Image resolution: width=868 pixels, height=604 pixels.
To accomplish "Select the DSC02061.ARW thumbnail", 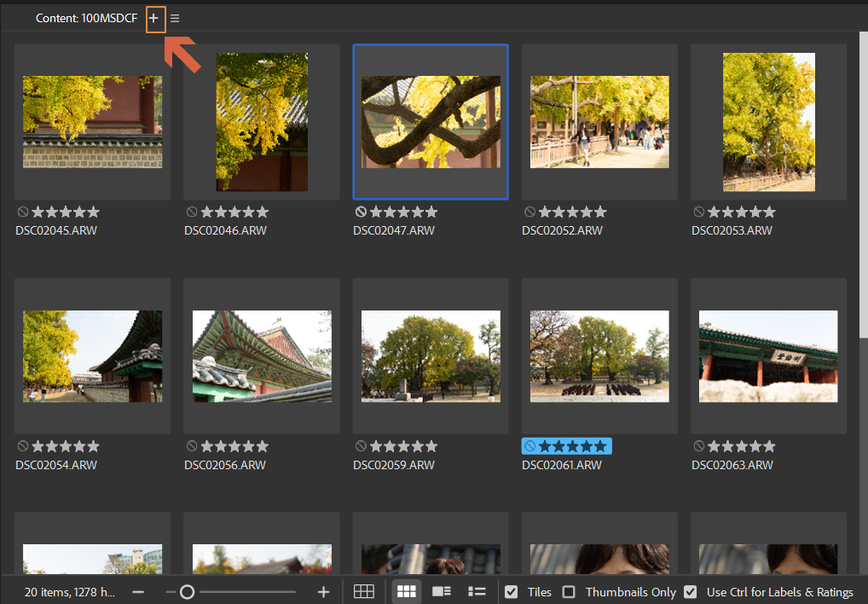I will click(599, 356).
